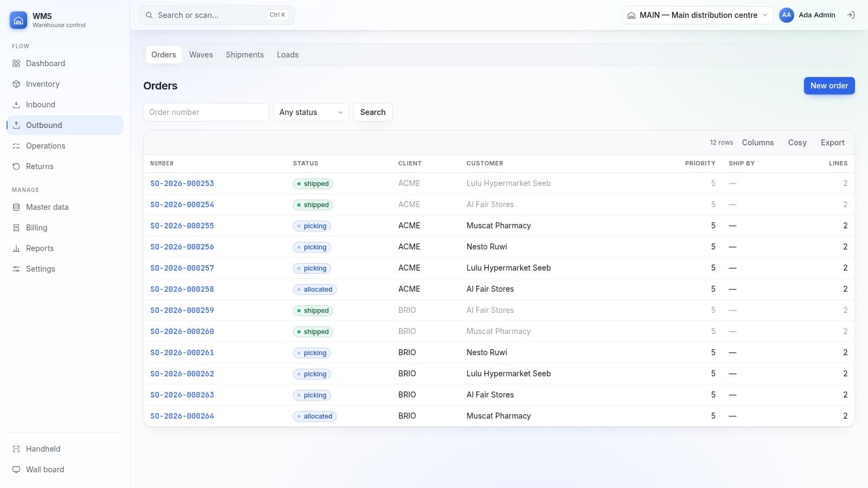The image size is (868, 488).
Task: Click the Search or scan global field
Action: (x=217, y=15)
